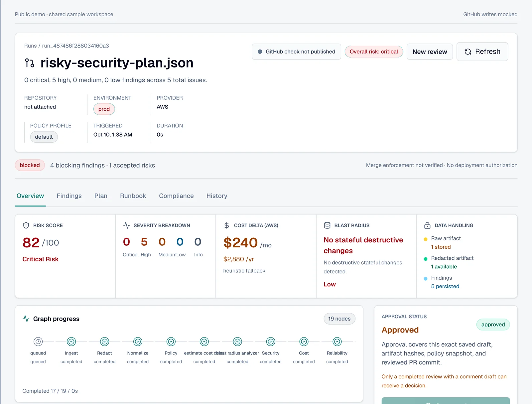
Task: Go to Runs breadcrumb link
Action: click(30, 46)
